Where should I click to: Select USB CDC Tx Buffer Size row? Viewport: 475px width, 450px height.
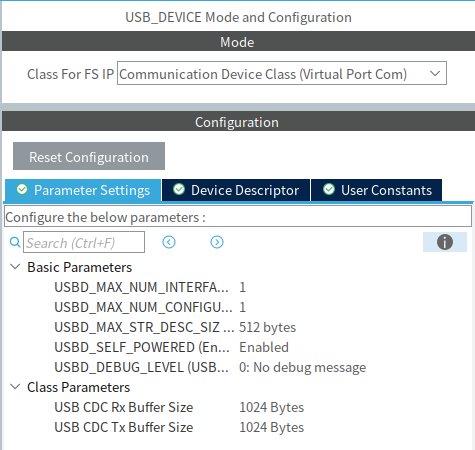point(179,427)
